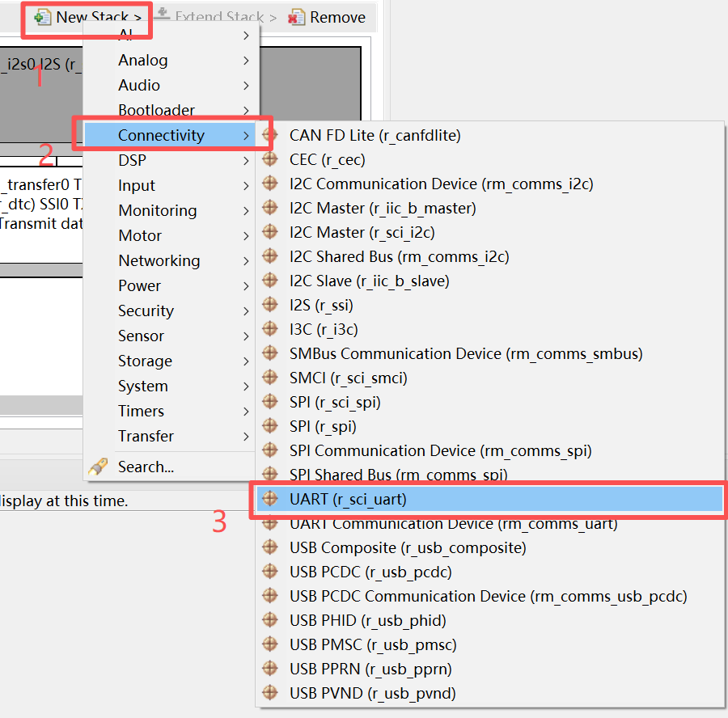Expand the DSP submenu arrow
This screenshot has width=728, height=718.
[x=246, y=161]
